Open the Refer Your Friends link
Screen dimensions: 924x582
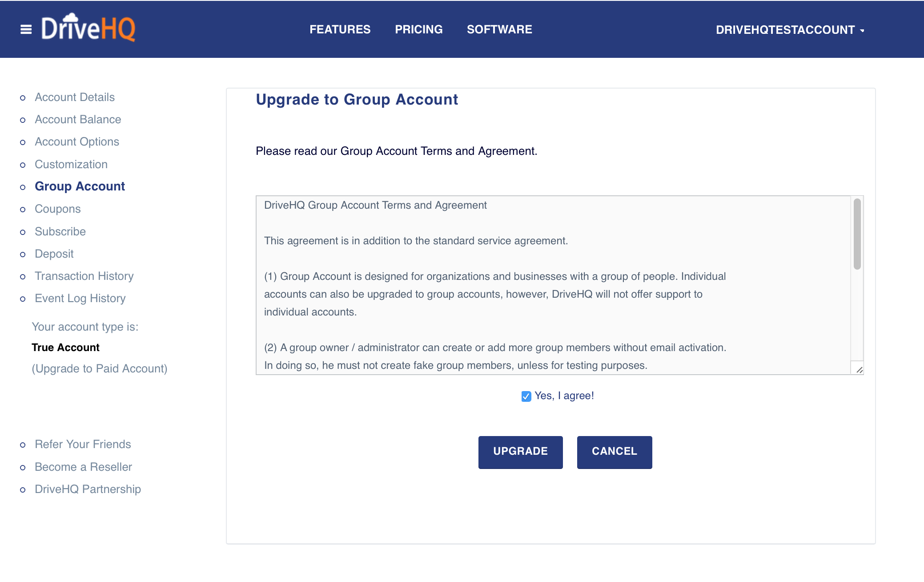pos(83,444)
